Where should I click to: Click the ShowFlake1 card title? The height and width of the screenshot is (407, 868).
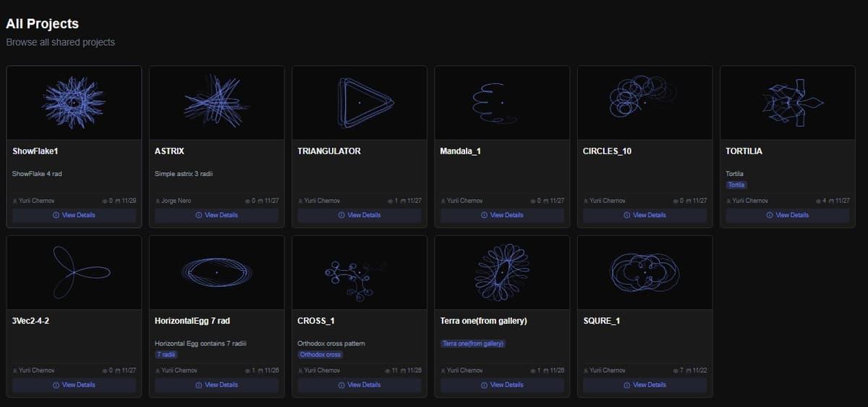click(35, 151)
